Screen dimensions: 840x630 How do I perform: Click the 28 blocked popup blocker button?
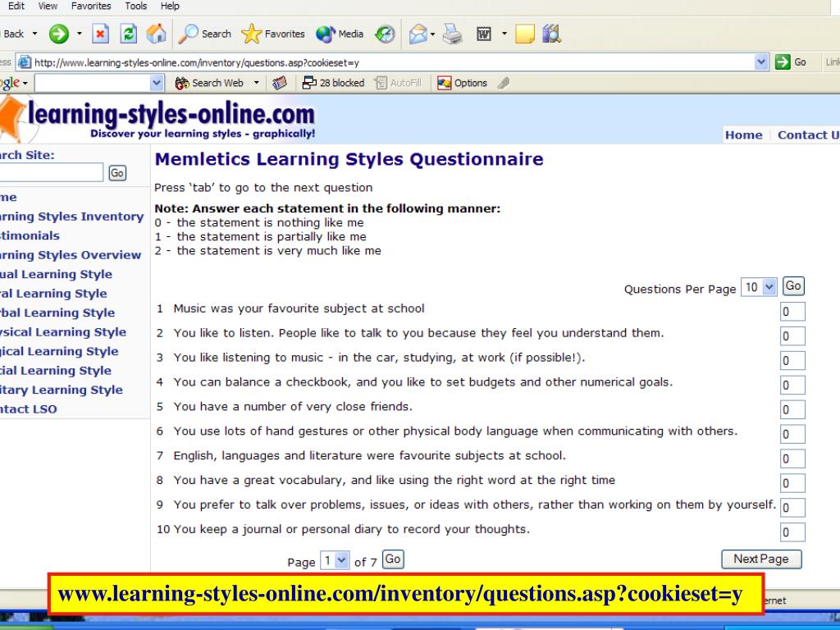pyautogui.click(x=333, y=83)
